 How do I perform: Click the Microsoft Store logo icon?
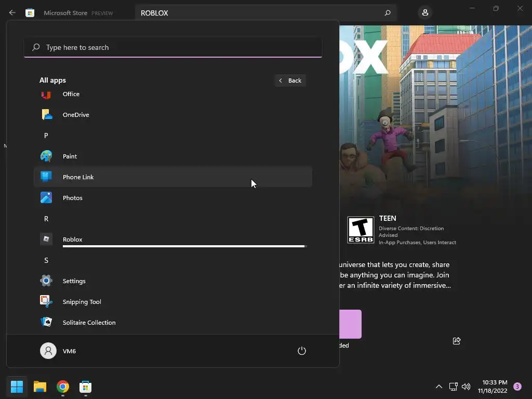click(x=30, y=13)
